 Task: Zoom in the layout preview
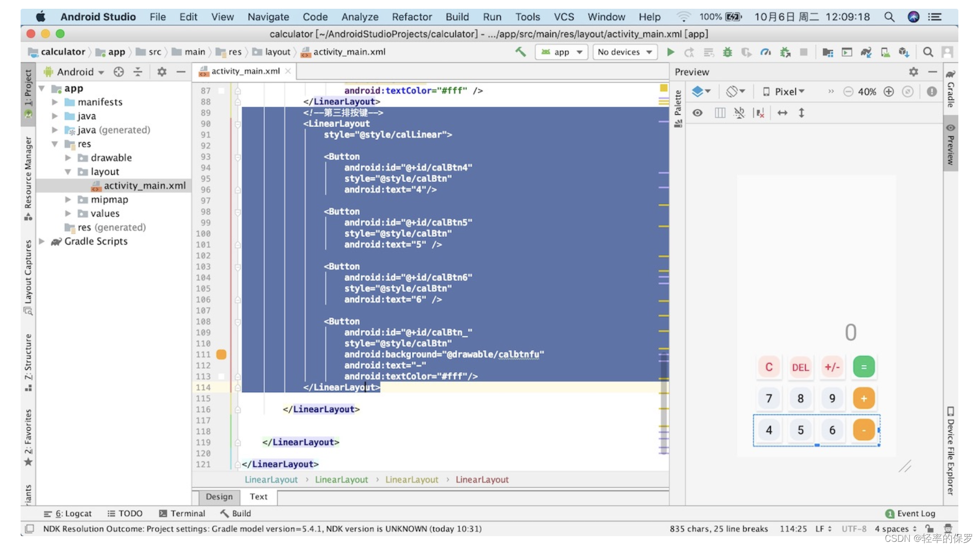click(x=889, y=92)
